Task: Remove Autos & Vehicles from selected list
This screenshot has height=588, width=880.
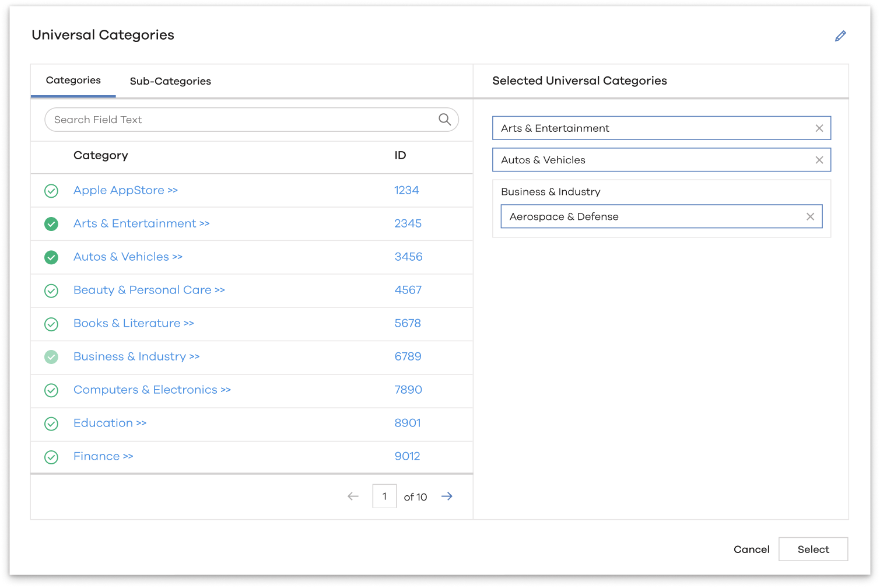Action: pyautogui.click(x=819, y=160)
